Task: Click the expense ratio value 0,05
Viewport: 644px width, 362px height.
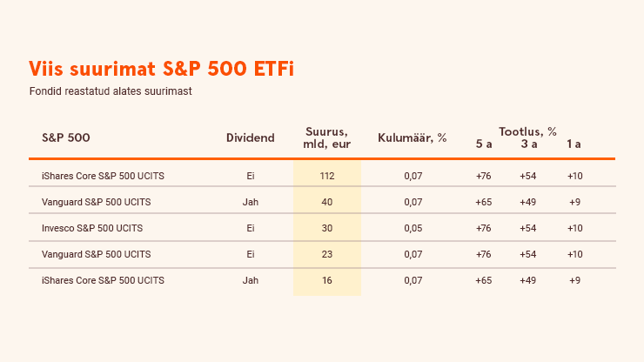Action: point(413,228)
